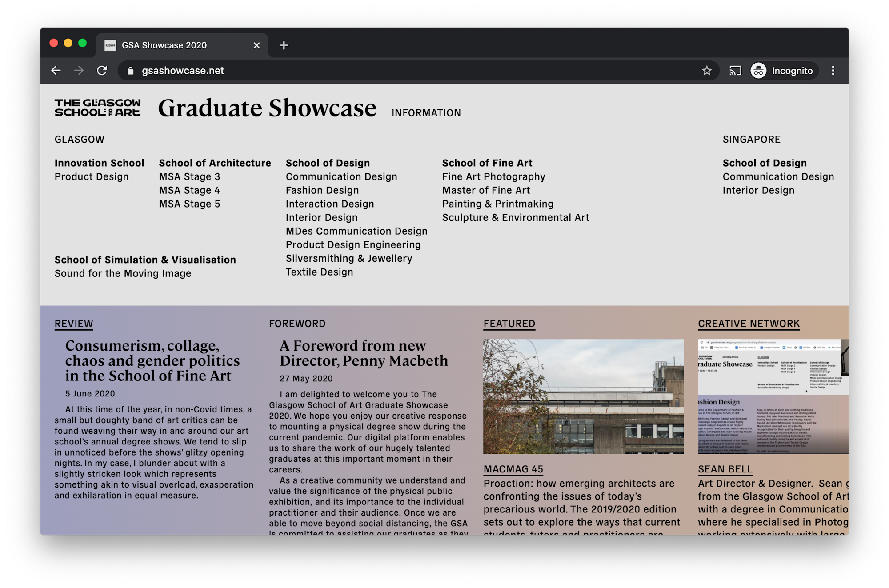Click the FEATURED section heading
This screenshot has height=588, width=889.
tap(509, 324)
